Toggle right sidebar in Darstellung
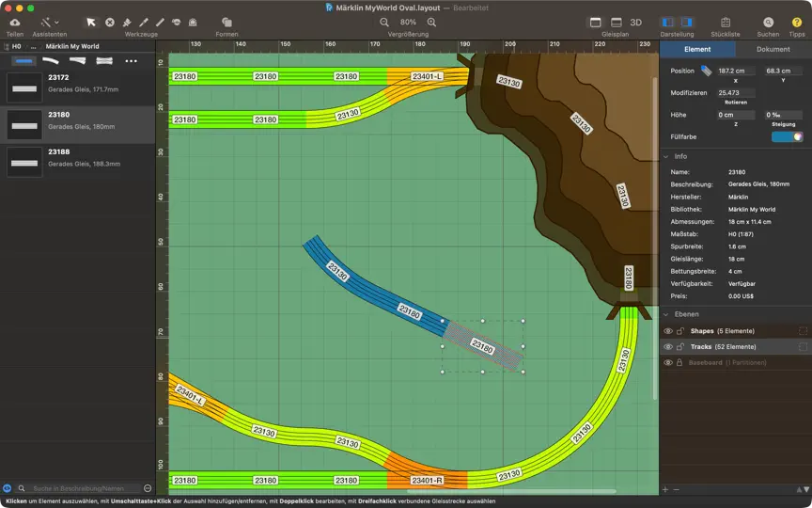The width and height of the screenshot is (812, 508). tap(687, 23)
